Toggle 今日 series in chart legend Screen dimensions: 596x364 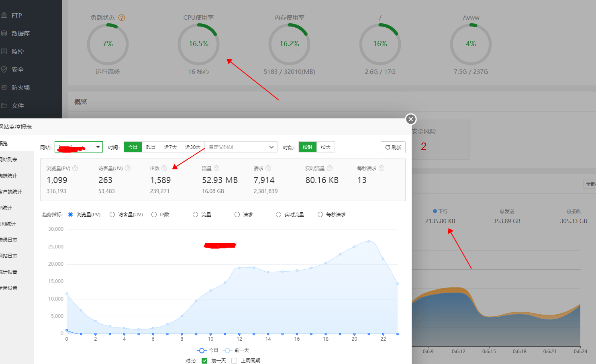tap(208, 350)
